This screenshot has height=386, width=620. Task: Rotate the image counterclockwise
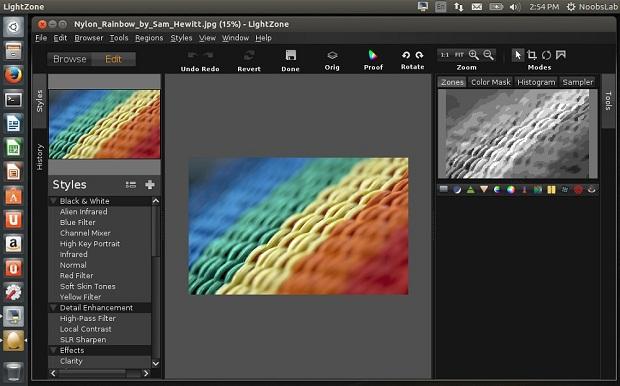coord(406,55)
